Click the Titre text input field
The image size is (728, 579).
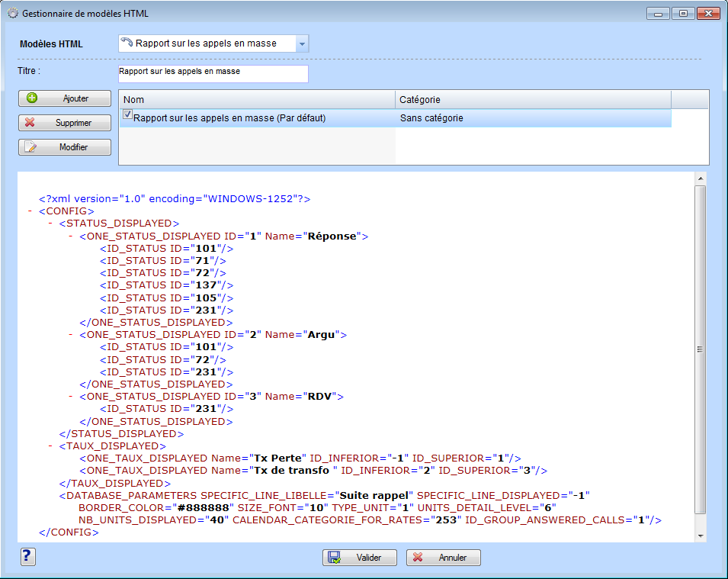pos(213,73)
